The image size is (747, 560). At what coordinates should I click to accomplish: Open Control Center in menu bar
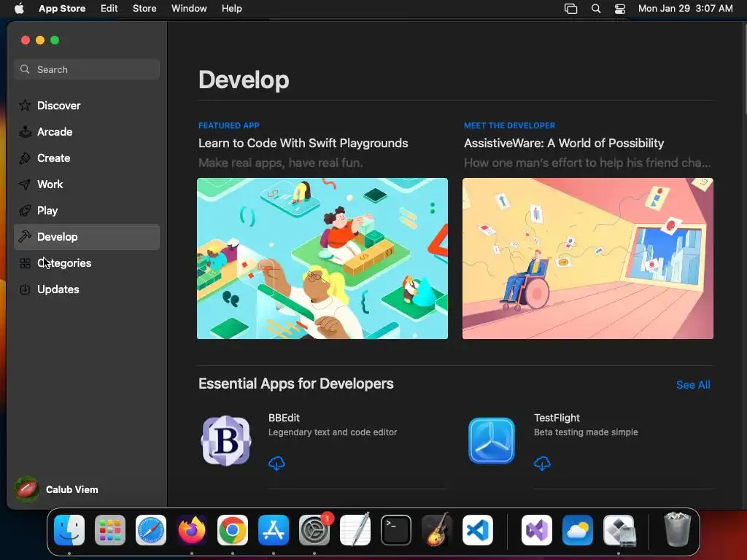[x=620, y=8]
